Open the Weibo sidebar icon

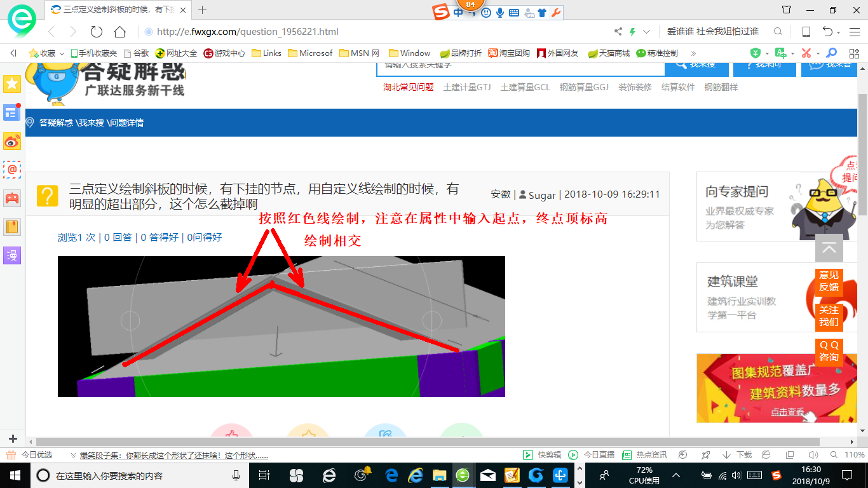point(12,141)
